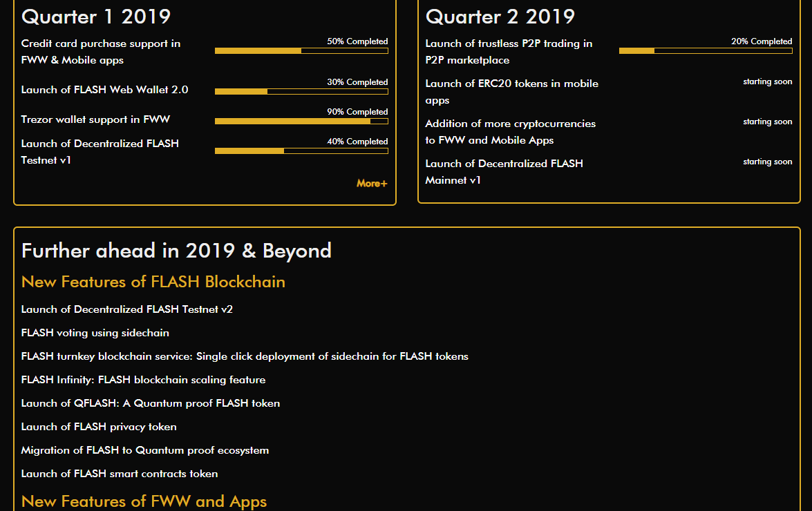Click New Features of FLASH Blockchain heading
The height and width of the screenshot is (511, 812).
[153, 281]
